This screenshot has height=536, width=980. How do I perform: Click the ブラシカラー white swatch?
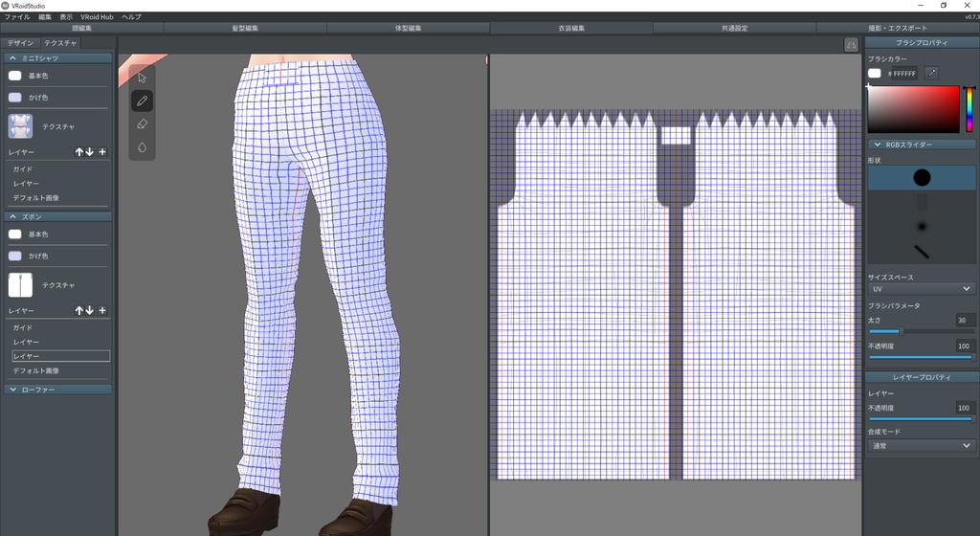pyautogui.click(x=875, y=73)
